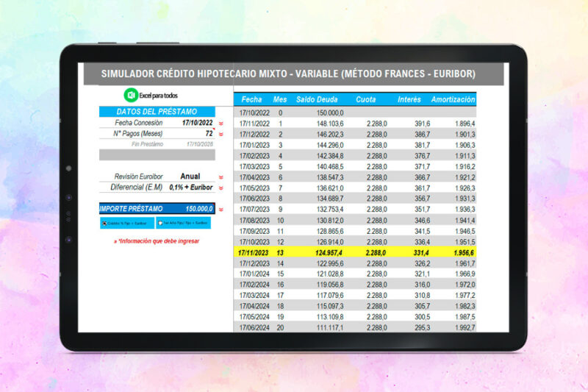Click the 'Información que debe ingresar' note
This screenshot has width=588, height=392.
(x=157, y=241)
